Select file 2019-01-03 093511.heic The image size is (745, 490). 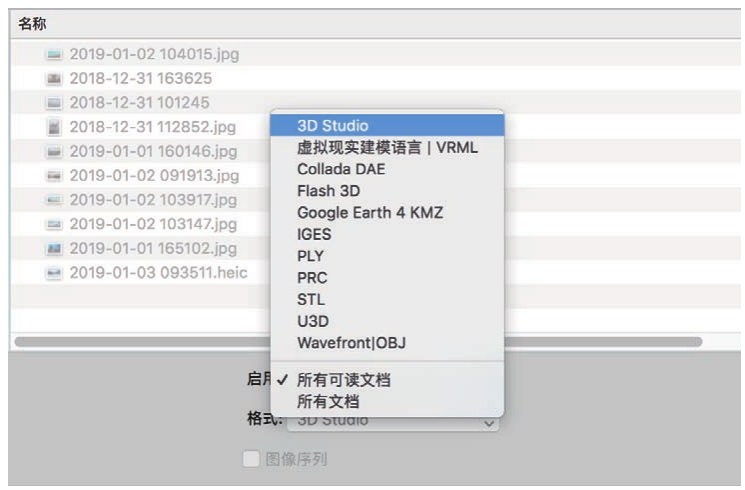[159, 272]
